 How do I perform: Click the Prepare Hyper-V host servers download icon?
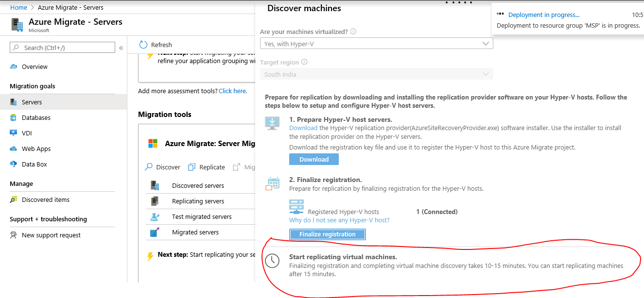point(272,123)
